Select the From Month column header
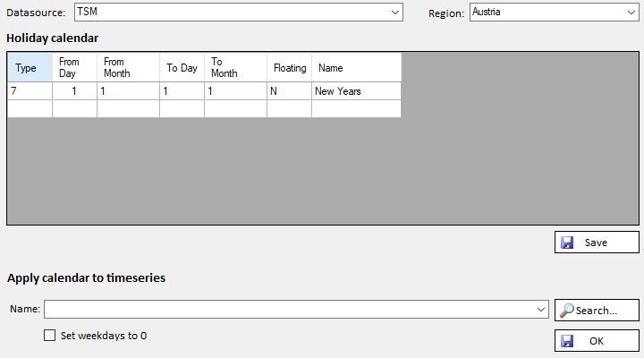Image resolution: width=644 pixels, height=358 pixels. click(128, 68)
